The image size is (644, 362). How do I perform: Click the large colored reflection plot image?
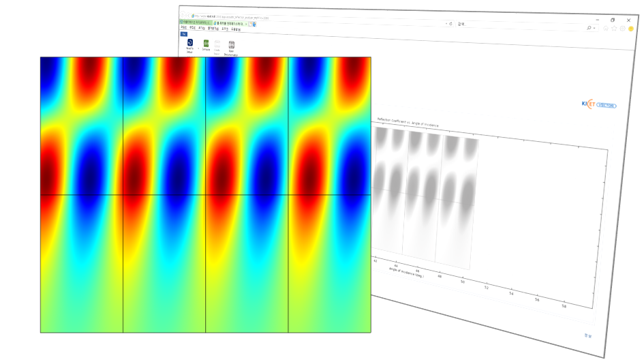(205, 194)
